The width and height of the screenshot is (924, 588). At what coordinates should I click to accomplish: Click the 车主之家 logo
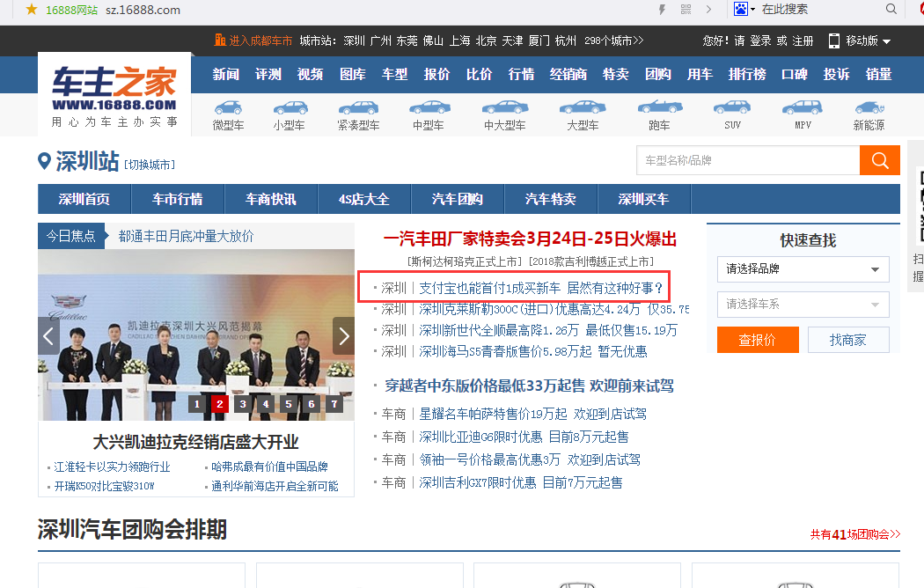114,95
